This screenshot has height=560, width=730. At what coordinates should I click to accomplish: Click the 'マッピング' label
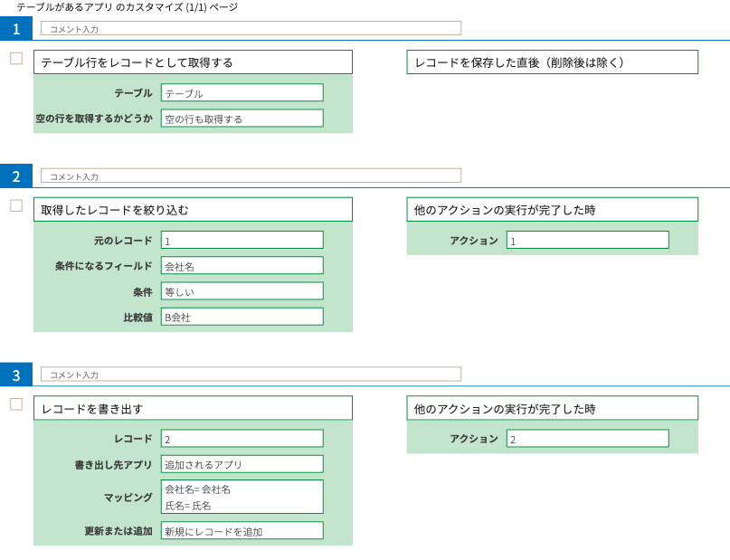[128, 498]
